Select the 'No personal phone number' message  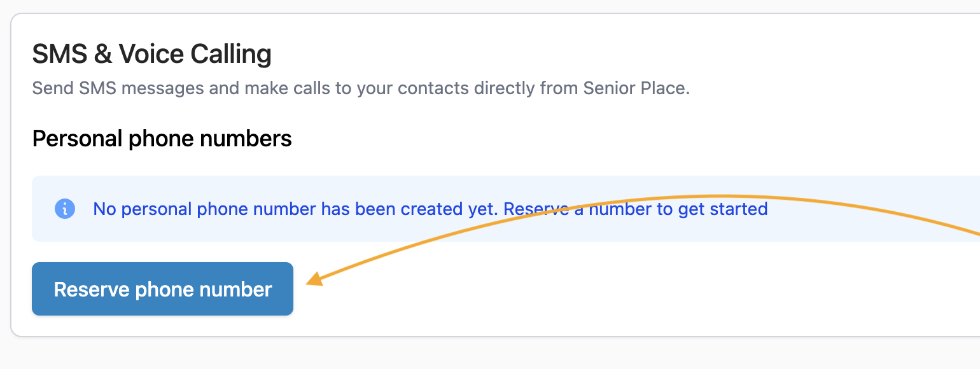click(x=430, y=209)
